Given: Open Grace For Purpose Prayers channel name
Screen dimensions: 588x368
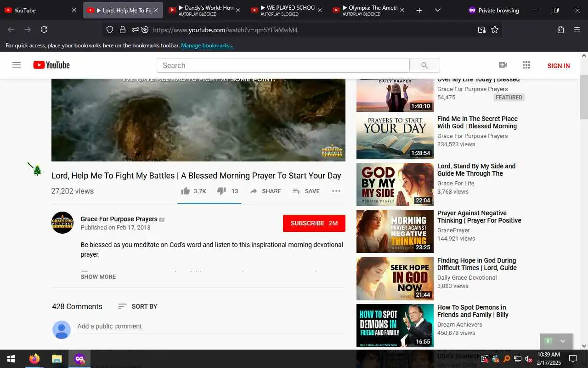Looking at the screenshot, I should (119, 219).
